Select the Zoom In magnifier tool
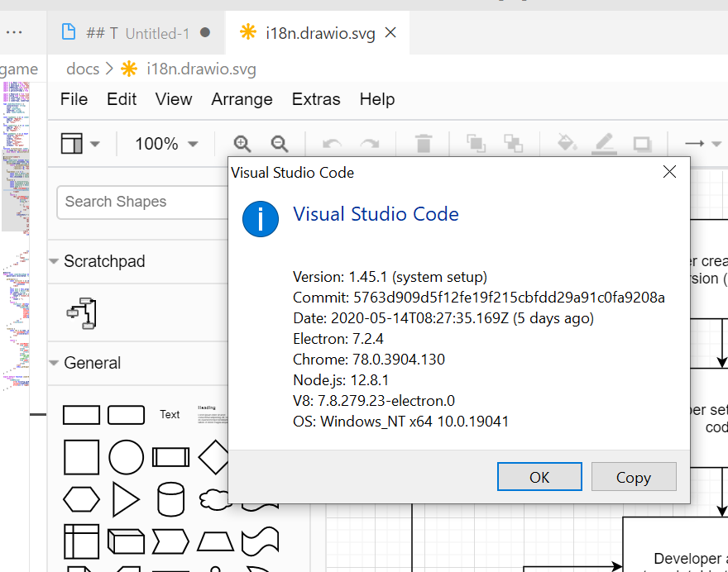This screenshot has width=728, height=572. 242,143
